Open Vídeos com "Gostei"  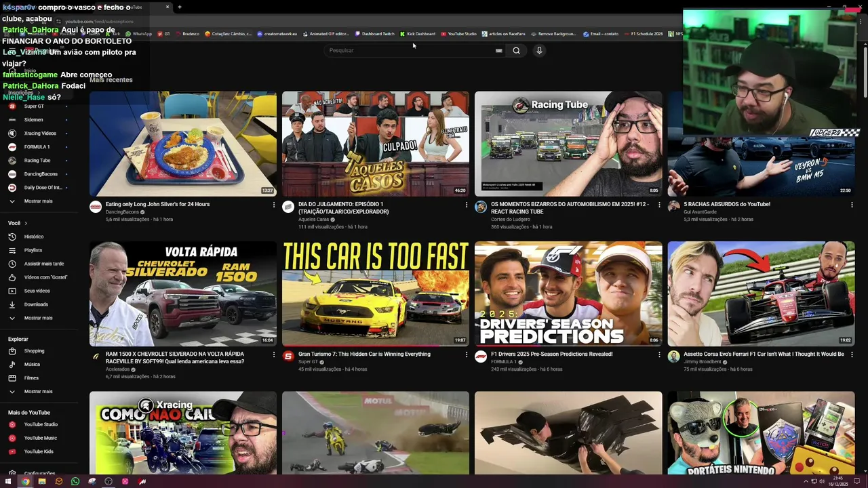click(45, 277)
